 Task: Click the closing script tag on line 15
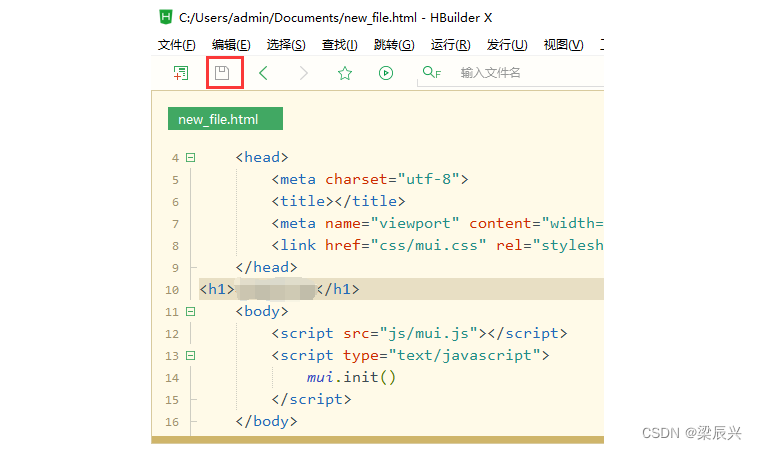(311, 399)
